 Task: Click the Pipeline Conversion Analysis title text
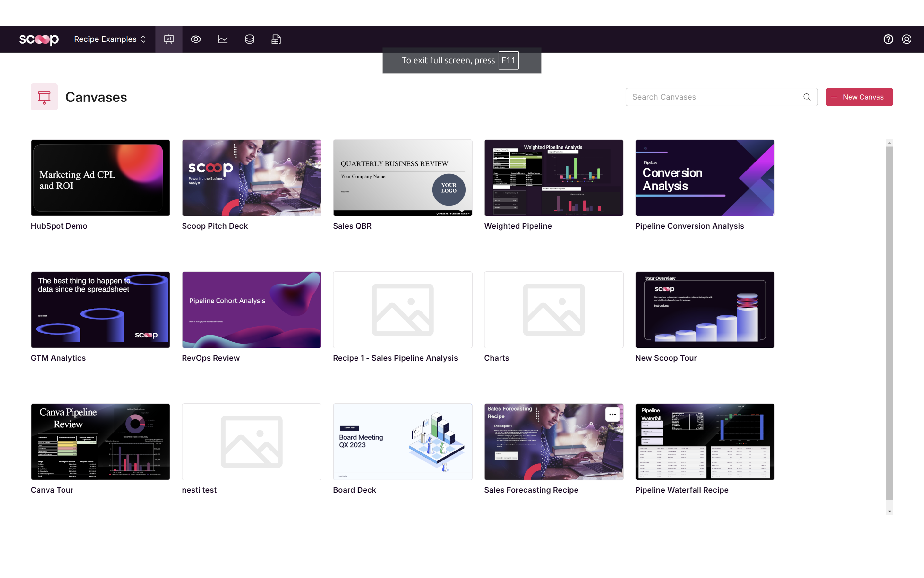tap(689, 226)
